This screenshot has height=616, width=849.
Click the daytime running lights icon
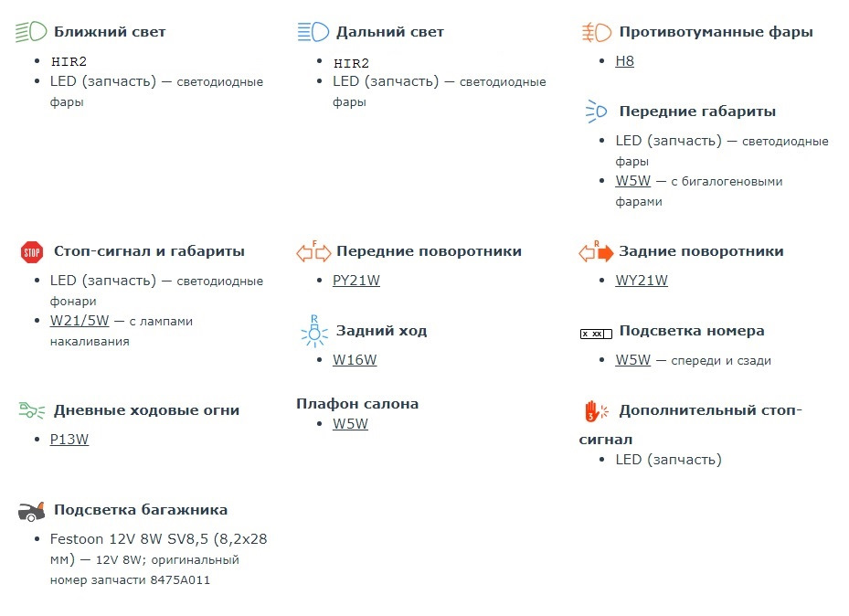31,410
